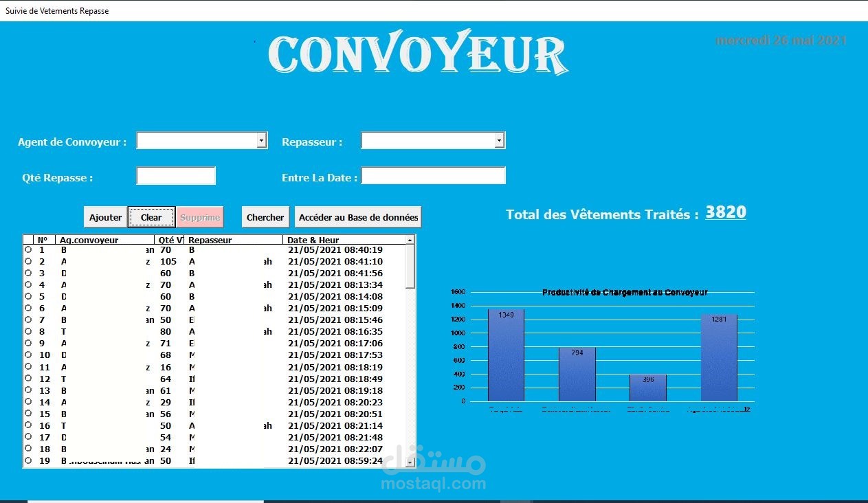This screenshot has height=503, width=868.
Task: Open Accéder au Base de données
Action: 358,217
